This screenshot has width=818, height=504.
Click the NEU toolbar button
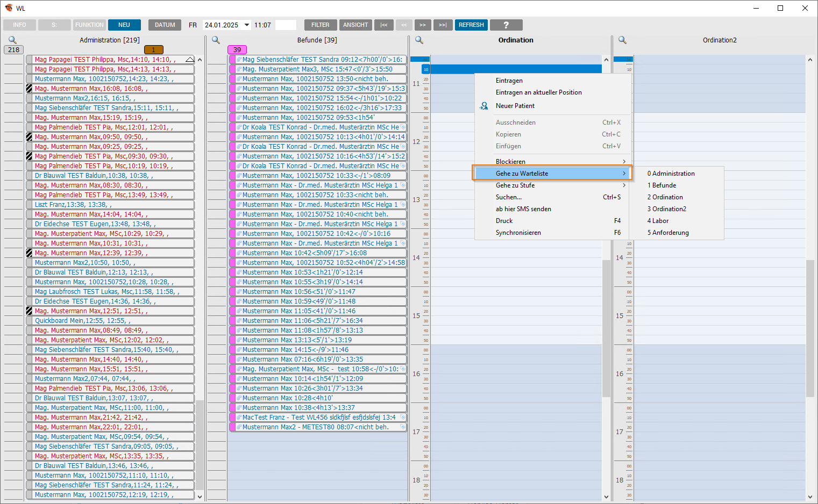(x=124, y=25)
